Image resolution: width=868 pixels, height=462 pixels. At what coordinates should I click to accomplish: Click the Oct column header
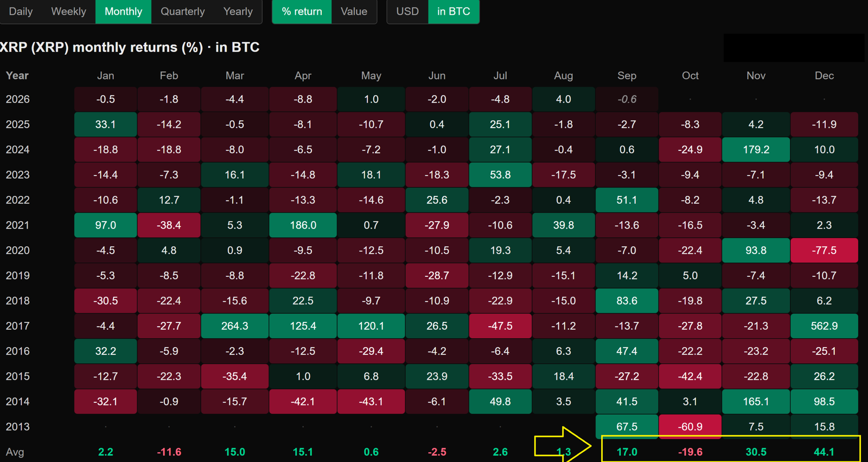[x=690, y=75]
